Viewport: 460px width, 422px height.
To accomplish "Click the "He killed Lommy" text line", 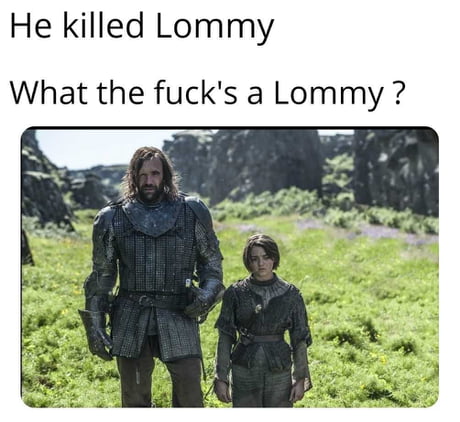I will coord(142,27).
